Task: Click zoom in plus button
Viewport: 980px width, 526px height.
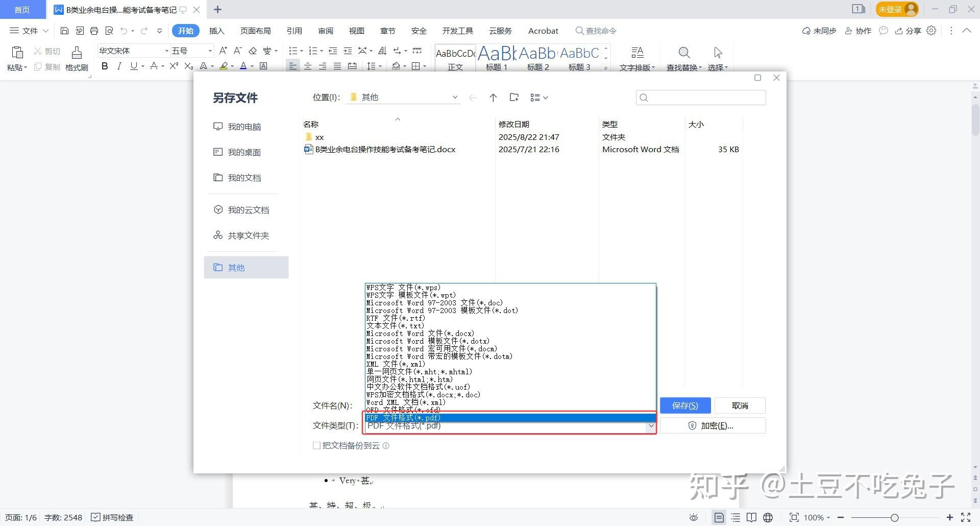Action: [949, 517]
